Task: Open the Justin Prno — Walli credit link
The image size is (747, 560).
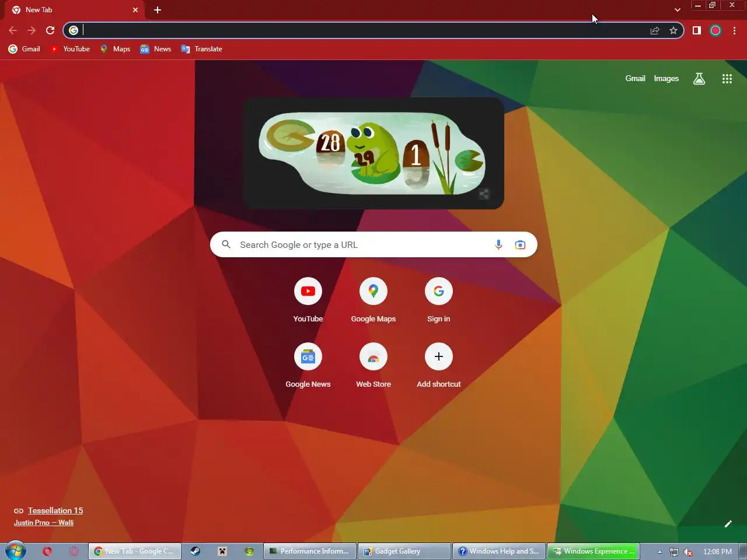Action: (x=44, y=523)
